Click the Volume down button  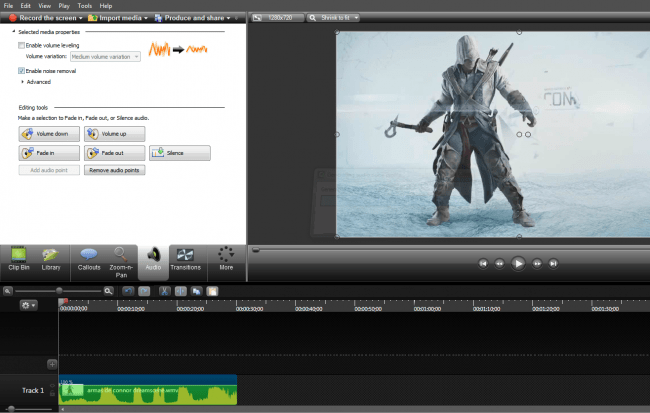coord(49,134)
